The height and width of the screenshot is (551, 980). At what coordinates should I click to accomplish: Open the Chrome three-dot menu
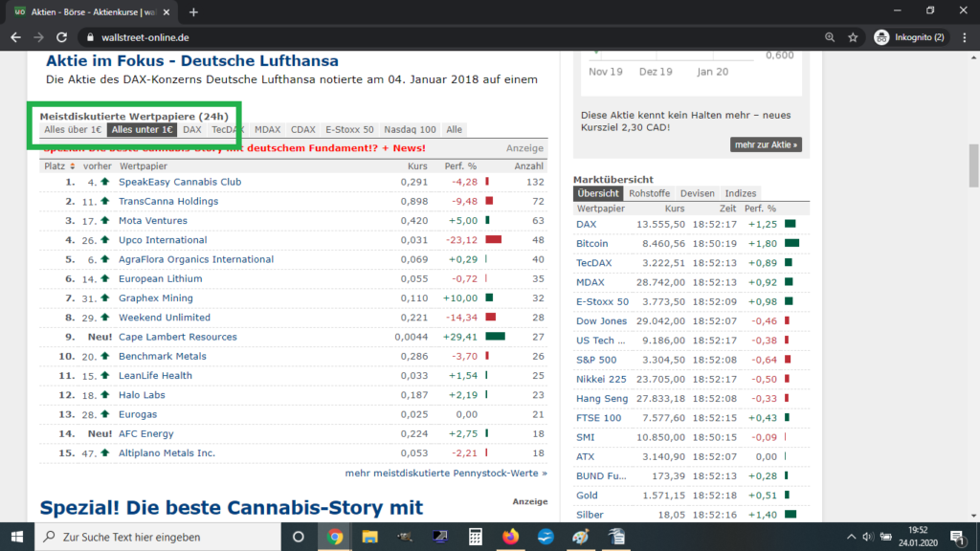tap(965, 37)
